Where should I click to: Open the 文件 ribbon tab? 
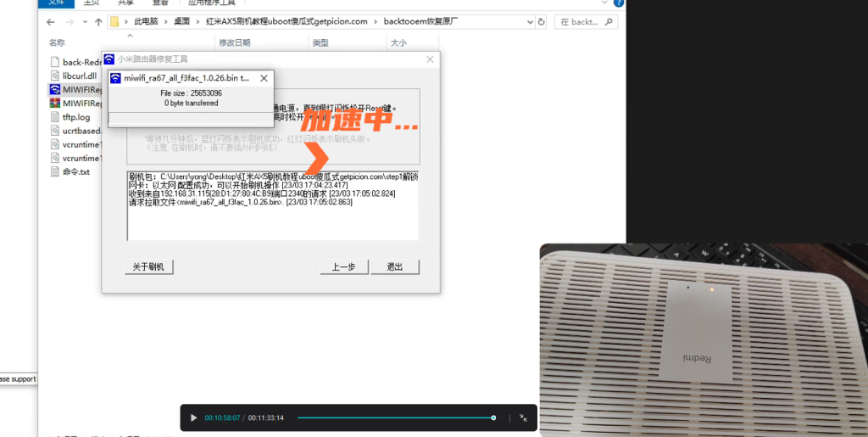[56, 3]
